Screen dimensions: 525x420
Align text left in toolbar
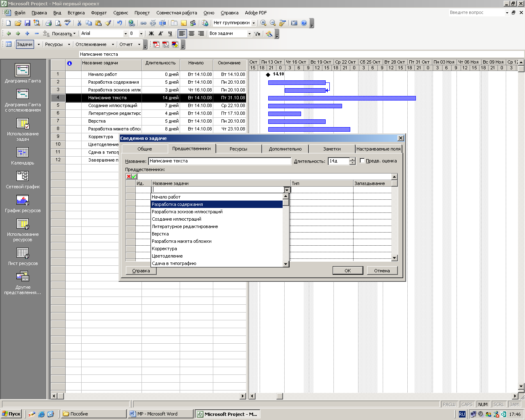182,34
